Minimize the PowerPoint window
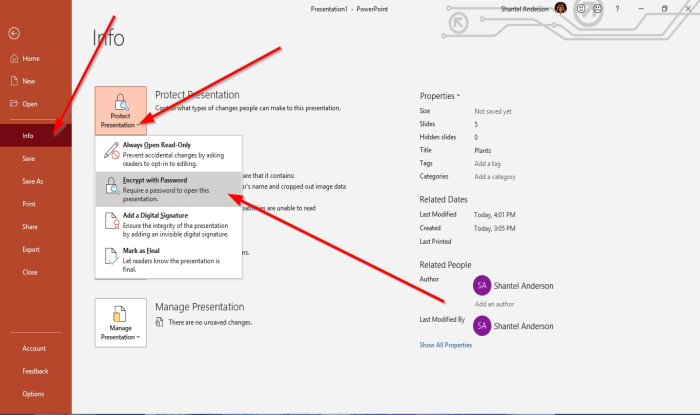 pyautogui.click(x=641, y=8)
